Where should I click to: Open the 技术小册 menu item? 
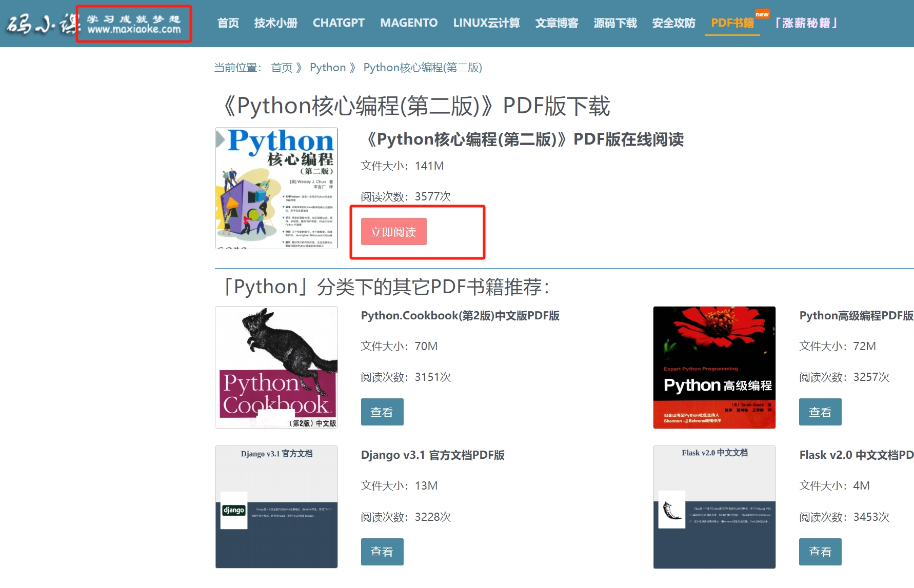point(275,23)
